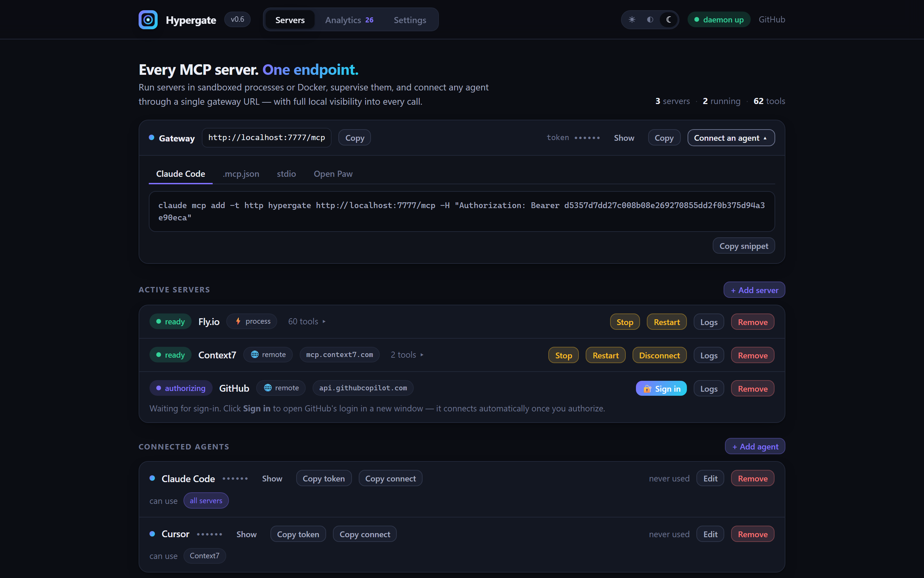Remove the Fly.io server

click(x=752, y=322)
